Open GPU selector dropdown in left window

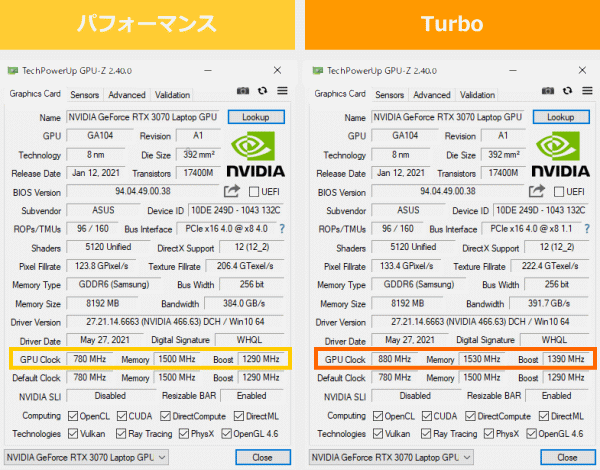click(86, 457)
